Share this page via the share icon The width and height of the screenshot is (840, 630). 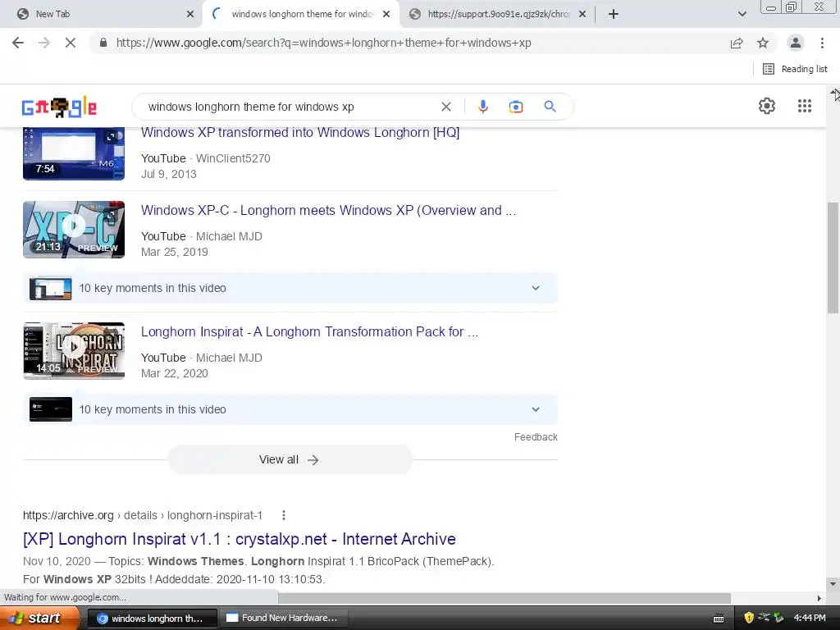(x=737, y=43)
